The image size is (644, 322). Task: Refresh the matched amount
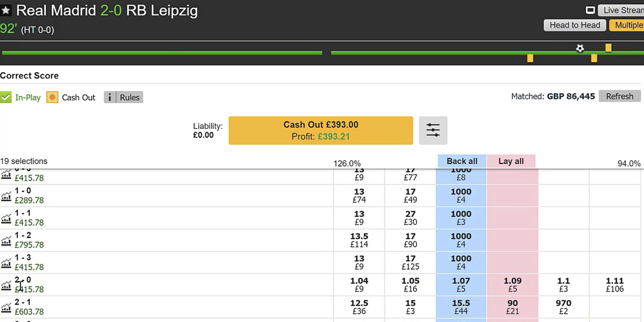pos(619,96)
